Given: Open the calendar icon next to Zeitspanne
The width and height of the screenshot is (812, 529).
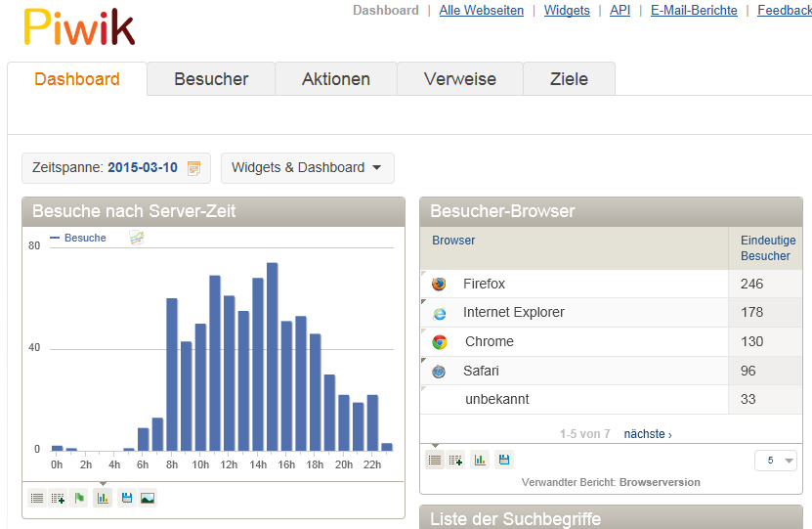Looking at the screenshot, I should [x=193, y=168].
